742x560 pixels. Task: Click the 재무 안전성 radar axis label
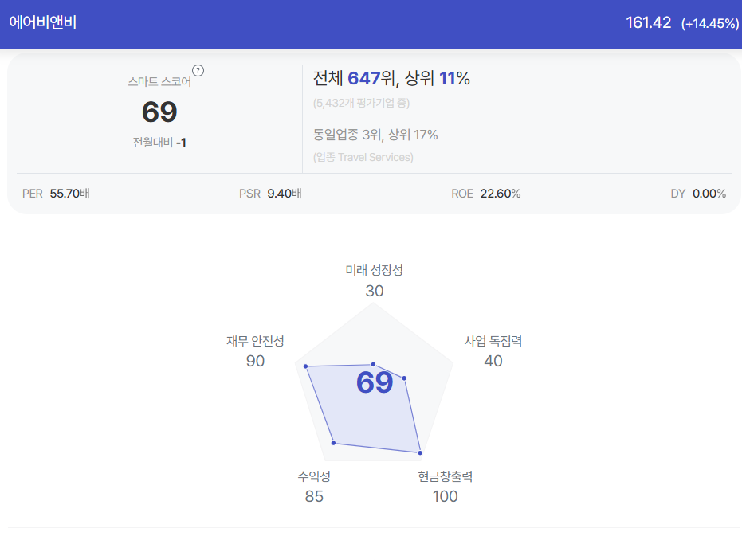click(255, 341)
